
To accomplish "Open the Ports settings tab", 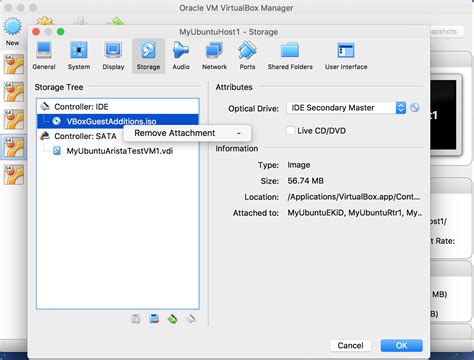I will pos(247,56).
